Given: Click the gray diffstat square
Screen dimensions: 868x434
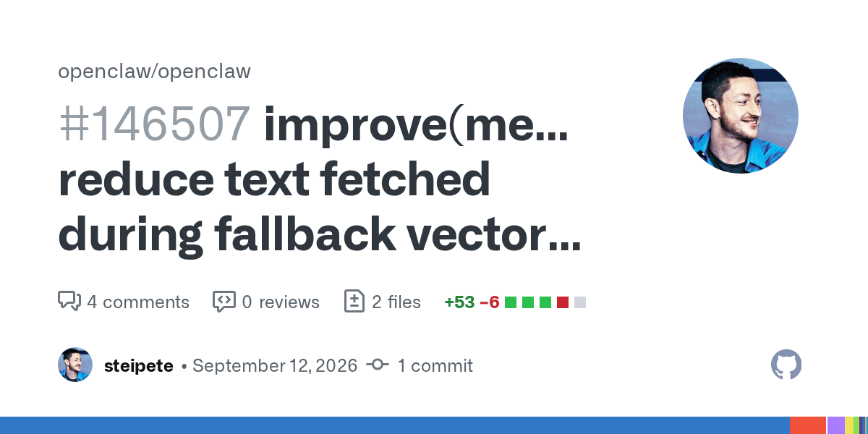Looking at the screenshot, I should pos(580,302).
